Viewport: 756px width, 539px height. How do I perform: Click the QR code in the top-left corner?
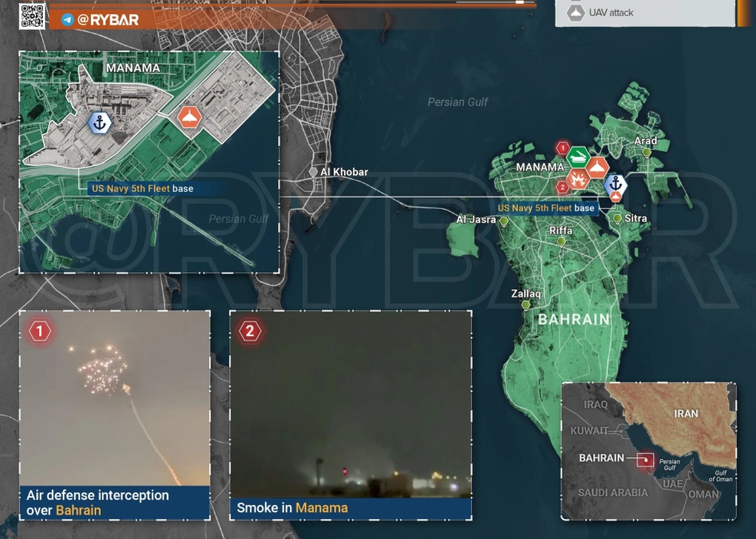32,16
